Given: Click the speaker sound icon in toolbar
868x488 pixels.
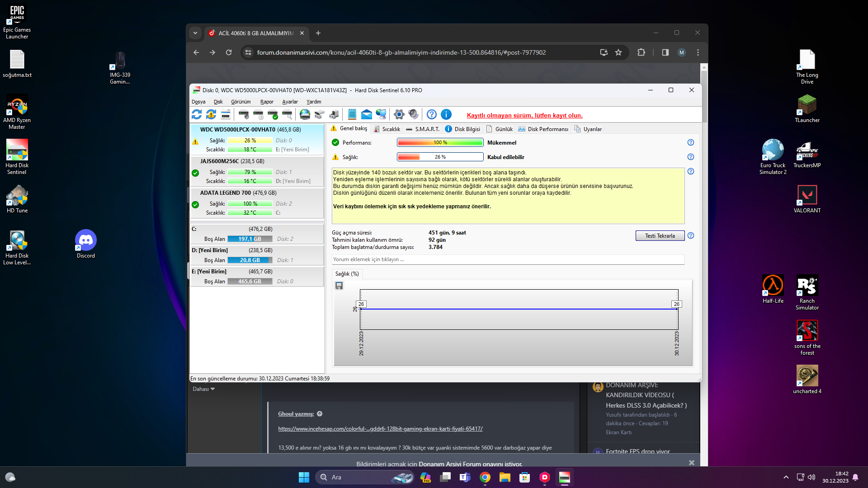Looking at the screenshot, I should 413,114.
